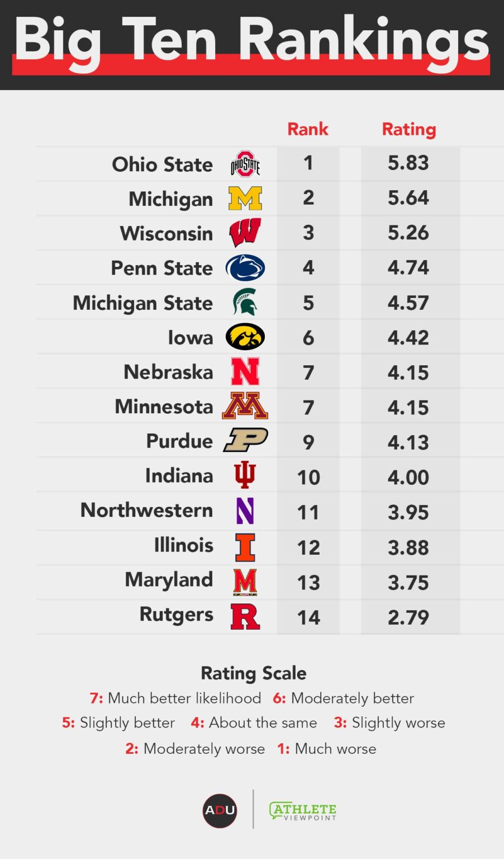Click the Penn State Nittany Lion logo
504x859 pixels.
pos(245,268)
